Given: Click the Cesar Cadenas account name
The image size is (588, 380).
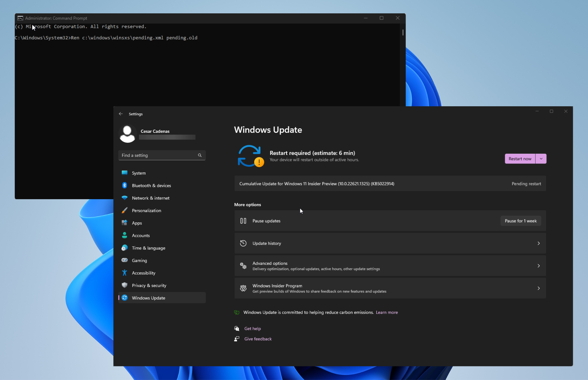Looking at the screenshot, I should click(155, 131).
